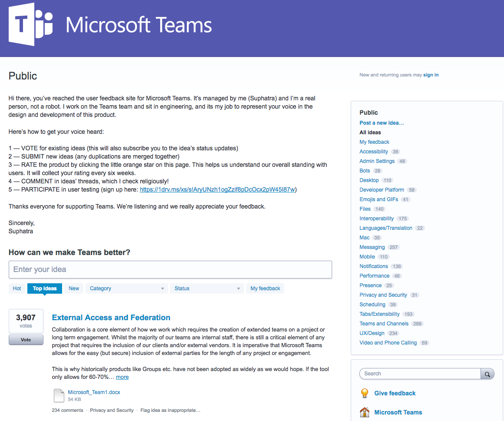Viewport: 504px width, 421px height.
Task: Open the Scheduling category
Action: pos(372,305)
